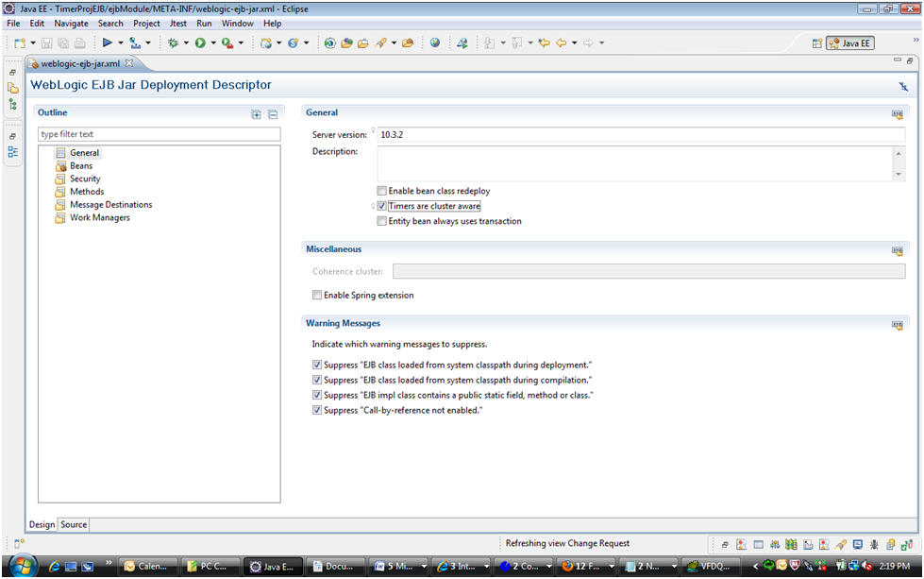Viewport: 924px width, 579px height.
Task: Click the Search flashlight toolbar icon
Action: pos(381,43)
